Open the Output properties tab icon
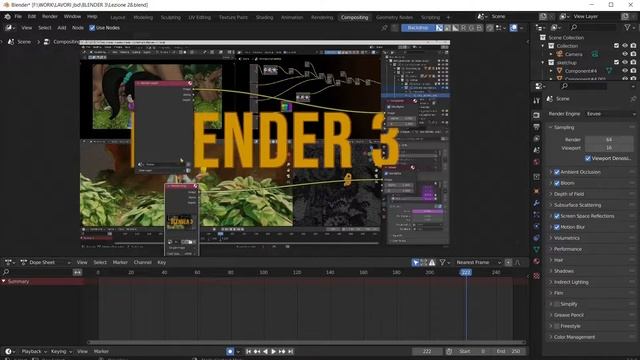 pyautogui.click(x=537, y=127)
